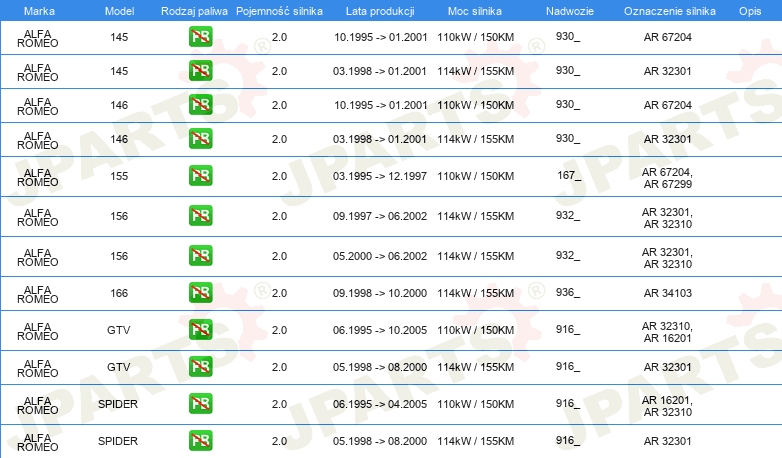Select 145 model cell in AR 67204 row
The width and height of the screenshot is (782, 458).
[119, 37]
